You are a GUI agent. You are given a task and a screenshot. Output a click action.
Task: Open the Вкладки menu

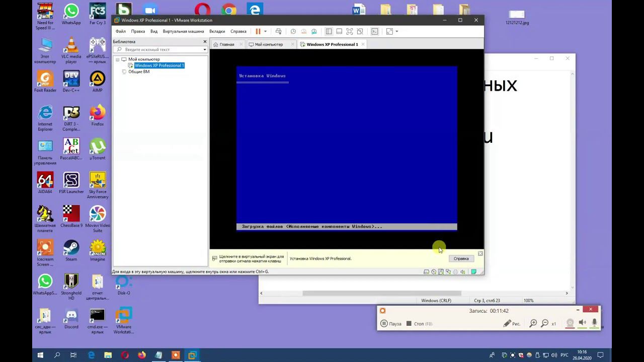tap(217, 31)
